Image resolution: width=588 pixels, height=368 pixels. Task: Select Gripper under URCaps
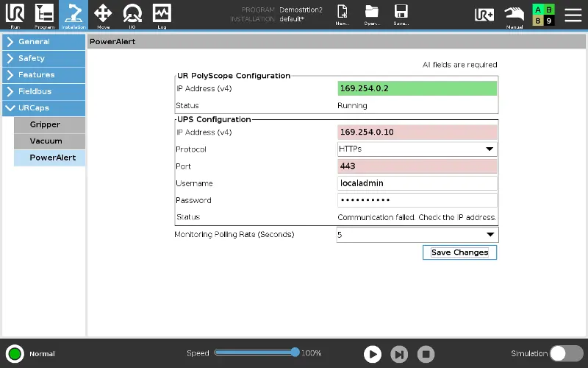[49, 124]
